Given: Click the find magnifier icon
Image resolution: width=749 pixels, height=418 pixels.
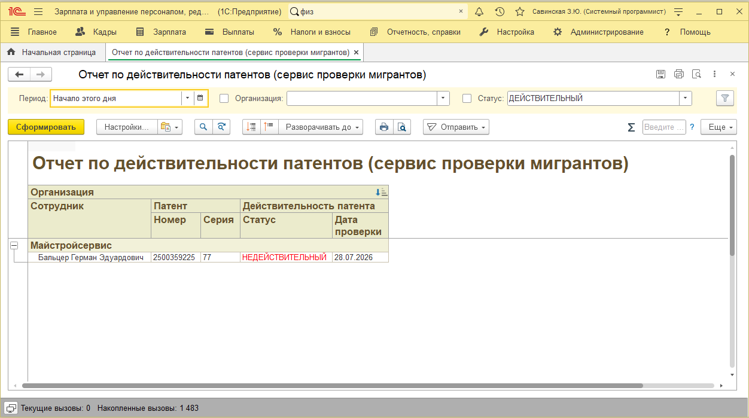Looking at the screenshot, I should [x=203, y=127].
